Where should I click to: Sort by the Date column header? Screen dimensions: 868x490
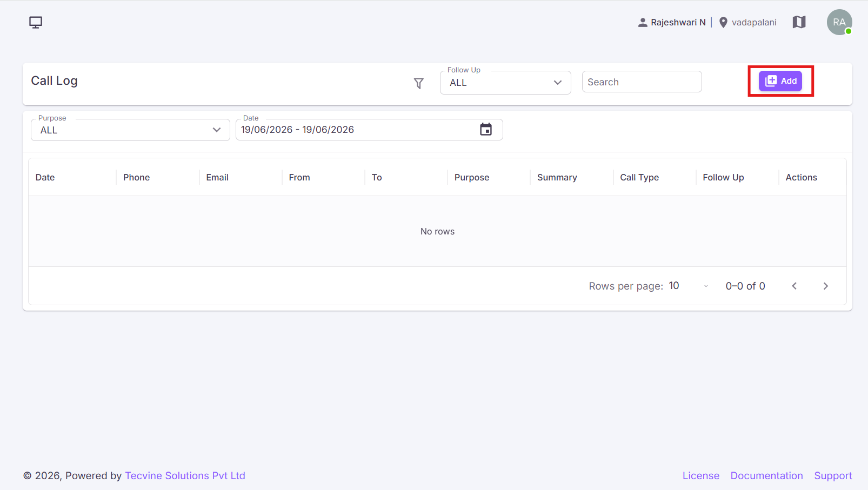coord(45,177)
